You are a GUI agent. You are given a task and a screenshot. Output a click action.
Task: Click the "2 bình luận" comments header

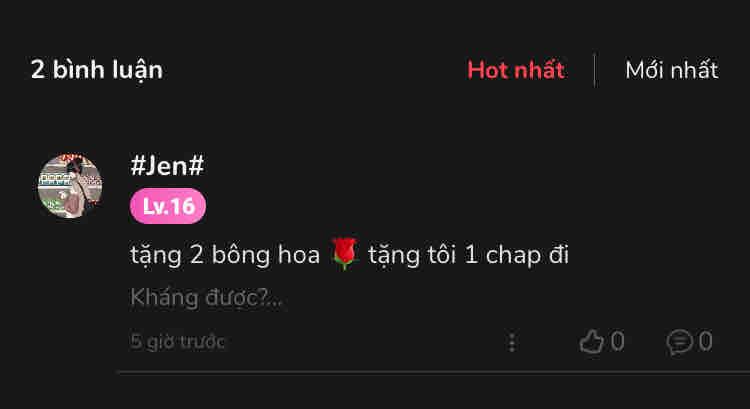[x=97, y=71]
